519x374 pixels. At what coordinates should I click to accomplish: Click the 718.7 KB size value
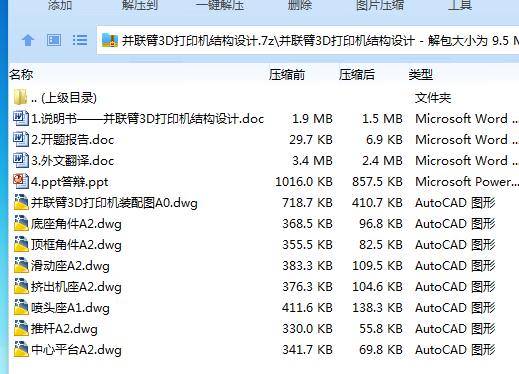[x=307, y=203]
